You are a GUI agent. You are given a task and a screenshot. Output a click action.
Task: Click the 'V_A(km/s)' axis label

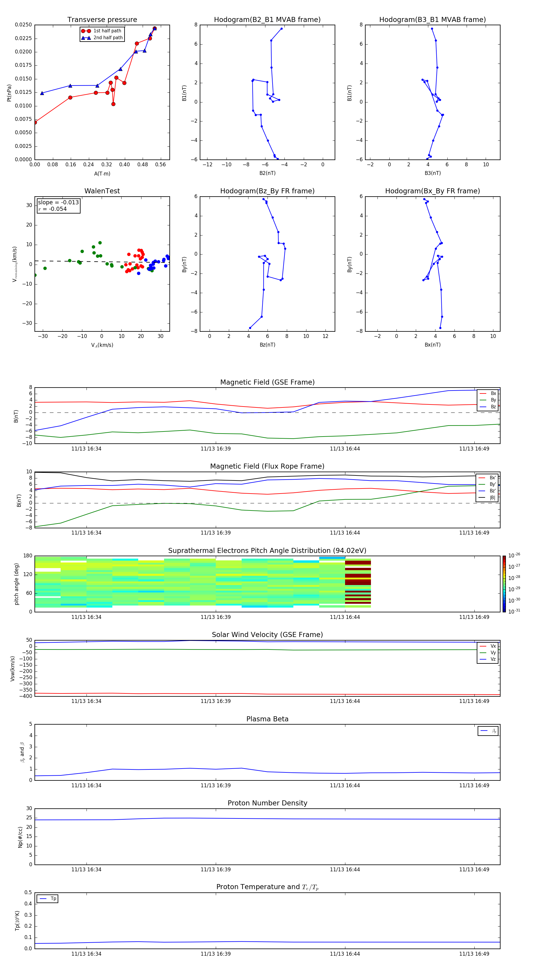[102, 345]
